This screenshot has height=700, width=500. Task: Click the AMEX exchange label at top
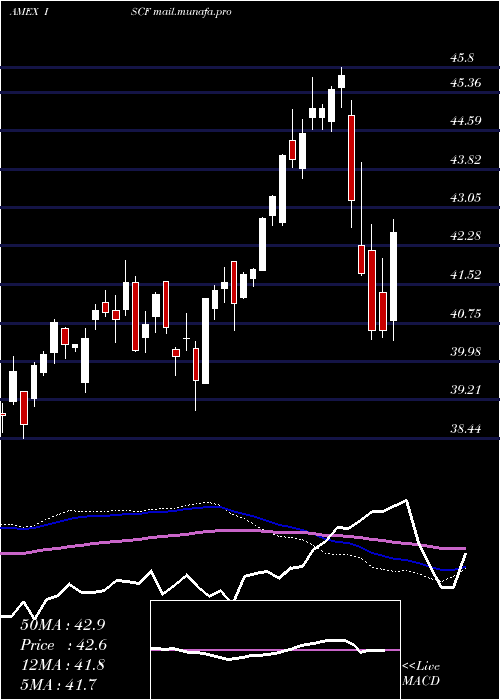tap(24, 12)
